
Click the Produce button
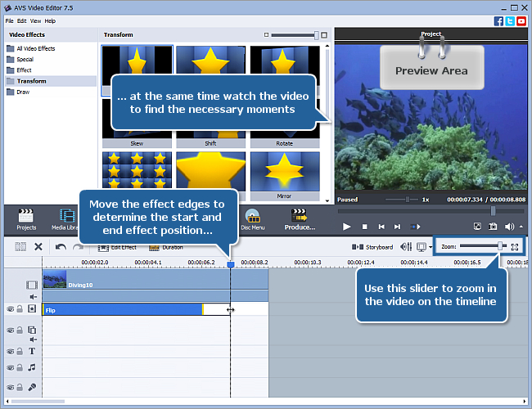(300, 220)
